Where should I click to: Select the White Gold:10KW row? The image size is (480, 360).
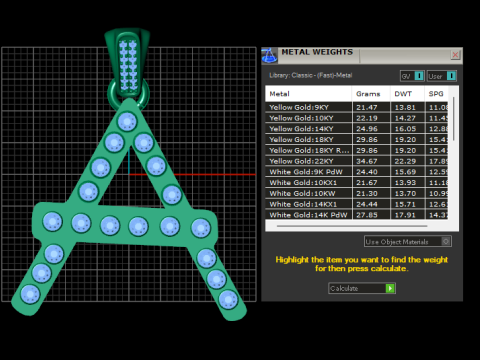pos(357,193)
